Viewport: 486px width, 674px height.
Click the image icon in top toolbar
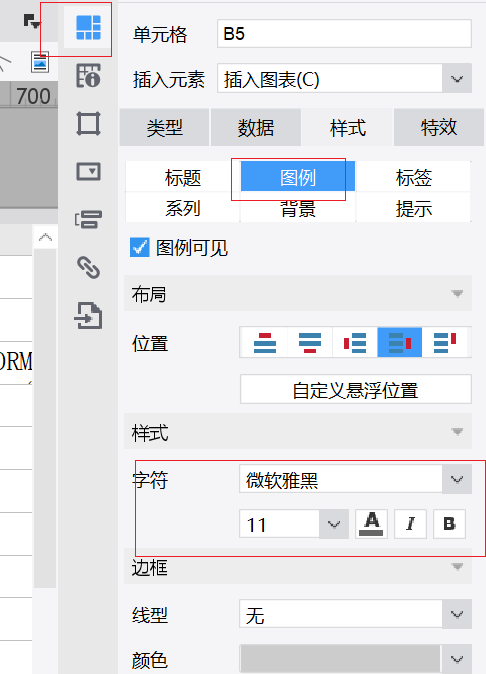[x=40, y=62]
